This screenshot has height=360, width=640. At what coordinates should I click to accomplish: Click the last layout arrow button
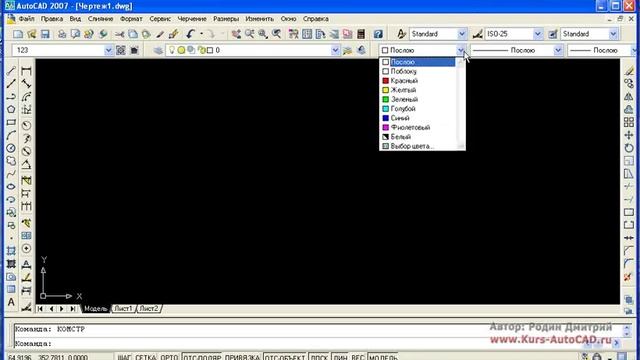coord(73,309)
